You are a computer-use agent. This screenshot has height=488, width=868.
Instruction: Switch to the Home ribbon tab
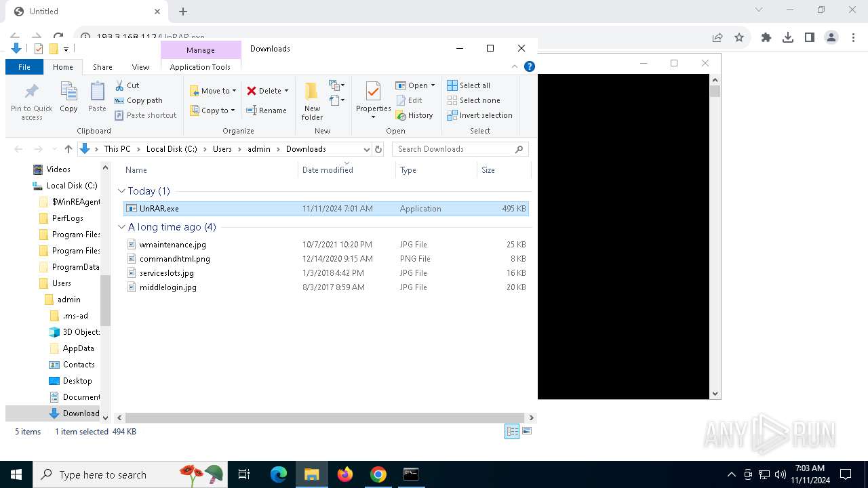pyautogui.click(x=62, y=67)
